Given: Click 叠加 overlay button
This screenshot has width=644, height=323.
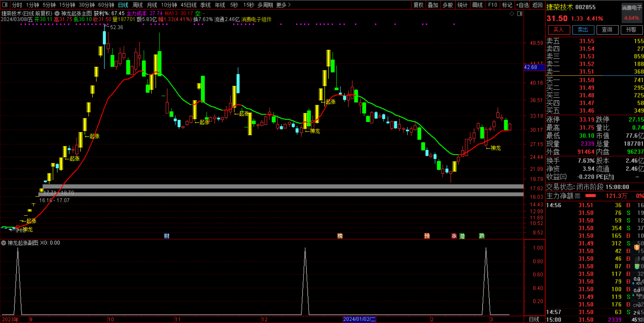Looking at the screenshot, I should click(433, 5).
